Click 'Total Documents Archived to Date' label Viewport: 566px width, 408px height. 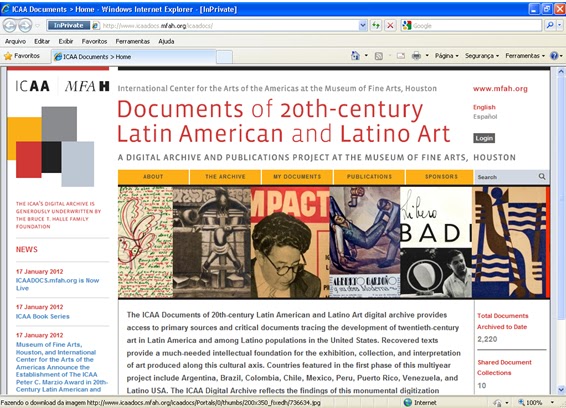[502, 321]
